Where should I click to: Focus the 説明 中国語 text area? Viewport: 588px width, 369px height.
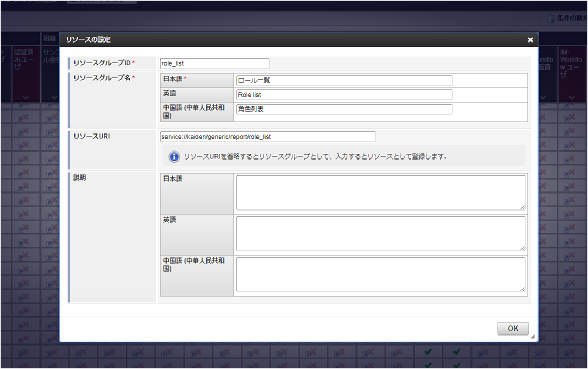coord(380,274)
